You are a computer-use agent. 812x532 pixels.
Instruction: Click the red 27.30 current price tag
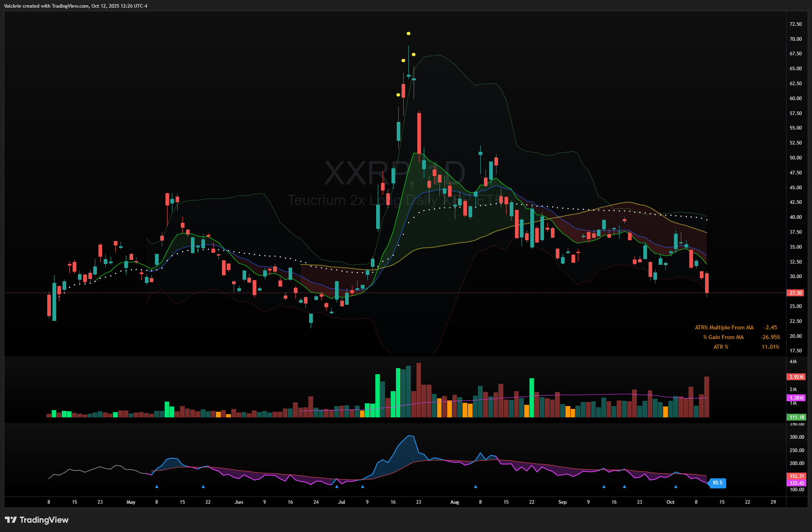pos(795,293)
